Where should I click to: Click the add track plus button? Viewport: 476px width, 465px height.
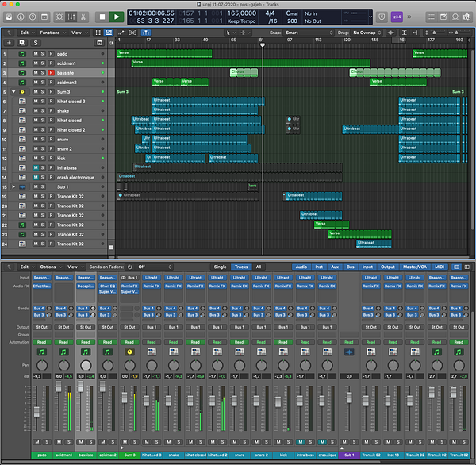9,42
